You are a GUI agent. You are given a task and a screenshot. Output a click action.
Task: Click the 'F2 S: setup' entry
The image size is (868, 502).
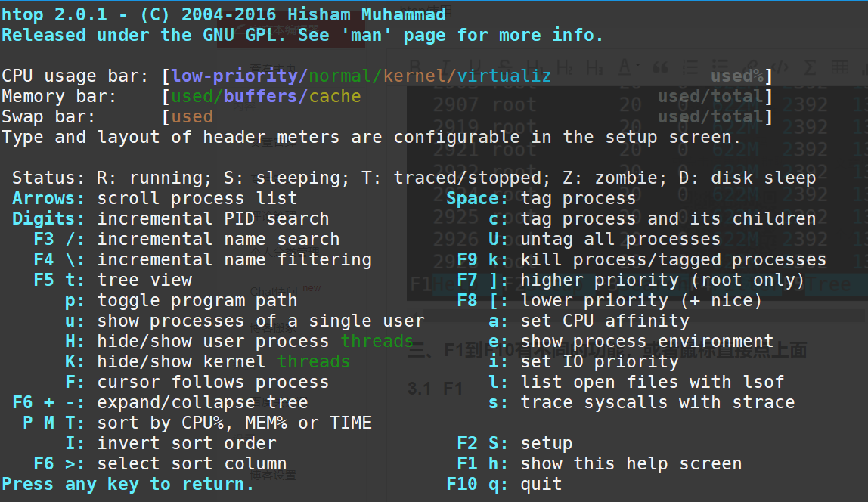tap(515, 445)
